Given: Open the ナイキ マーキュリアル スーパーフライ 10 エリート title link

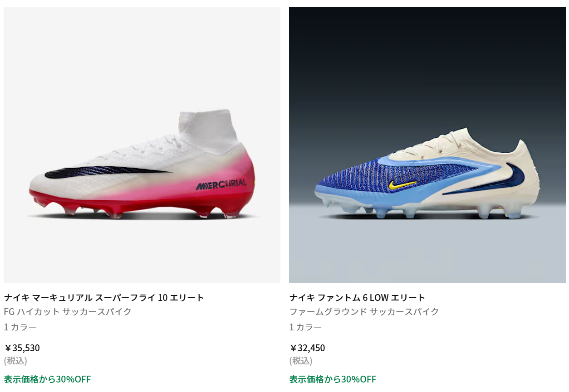Looking at the screenshot, I should tap(104, 298).
